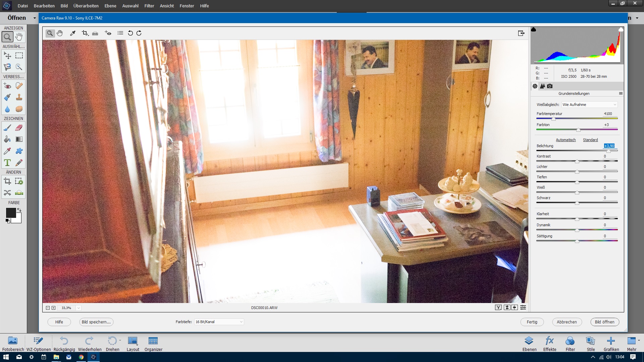Select the Red Eye Removal tool
The height and width of the screenshot is (362, 644).
(108, 33)
